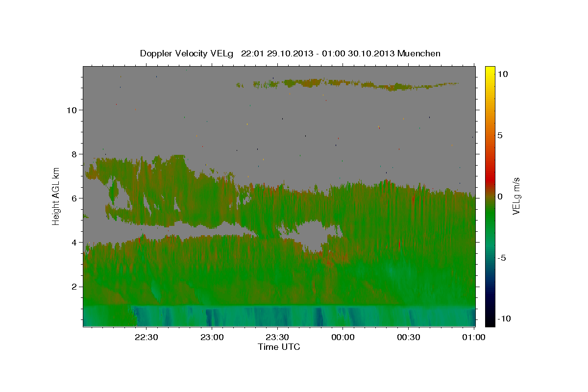The height and width of the screenshot is (392, 588).
Task: Click the height tick label 2
Action: click(73, 286)
